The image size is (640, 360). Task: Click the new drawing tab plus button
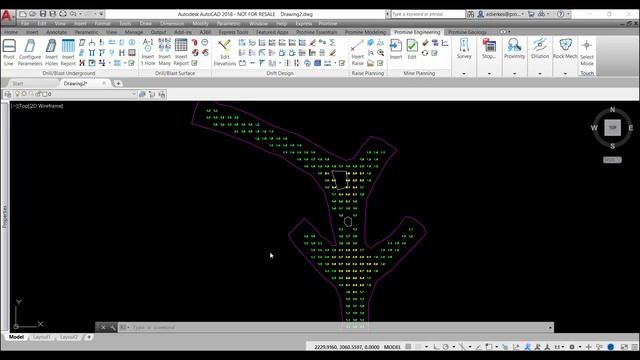[x=118, y=83]
